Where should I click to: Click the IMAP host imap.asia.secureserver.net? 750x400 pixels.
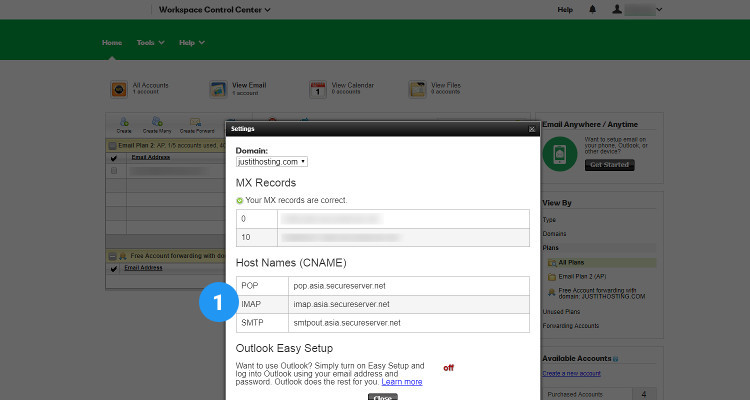point(342,304)
